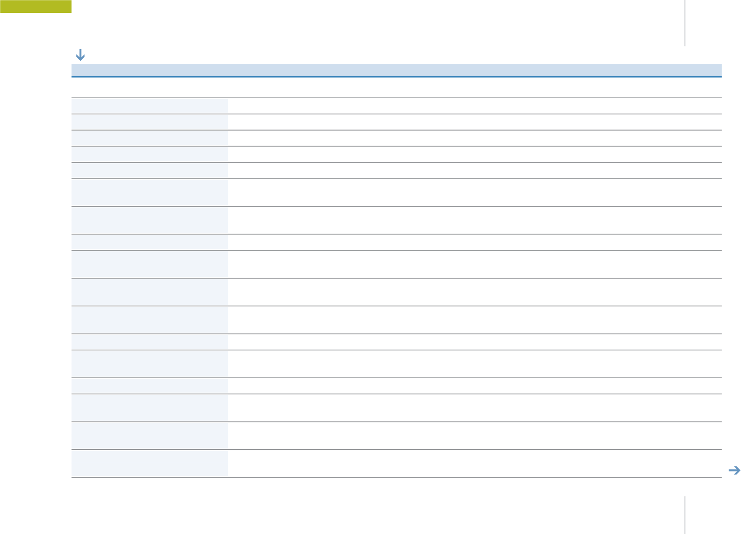Image resolution: width=756 pixels, height=534 pixels.
Task: Select the eighth row's shaded label cell
Action: (x=150, y=242)
